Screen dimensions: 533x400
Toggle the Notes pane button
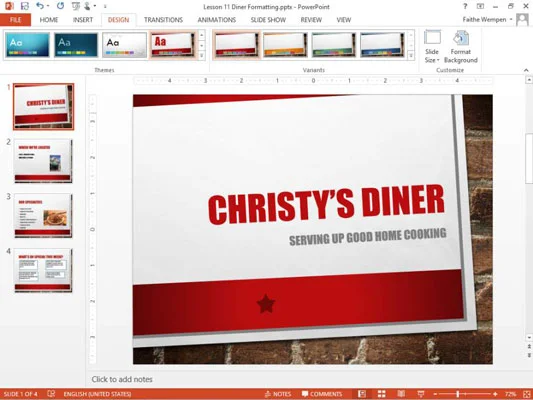point(278,394)
